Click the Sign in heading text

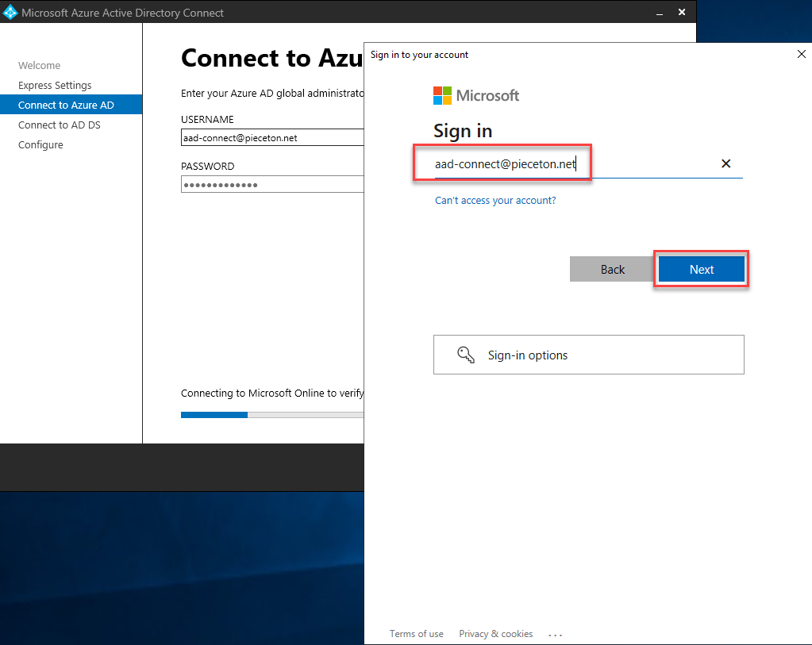coord(463,131)
